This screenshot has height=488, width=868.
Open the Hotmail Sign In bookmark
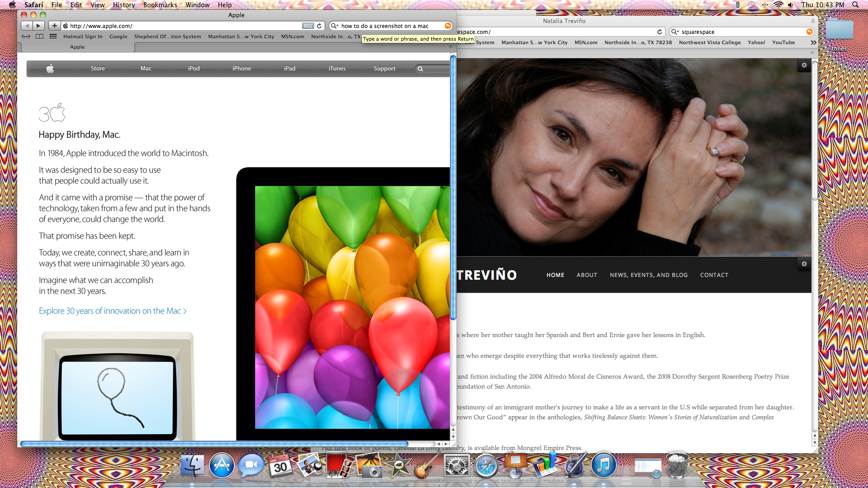(x=83, y=37)
